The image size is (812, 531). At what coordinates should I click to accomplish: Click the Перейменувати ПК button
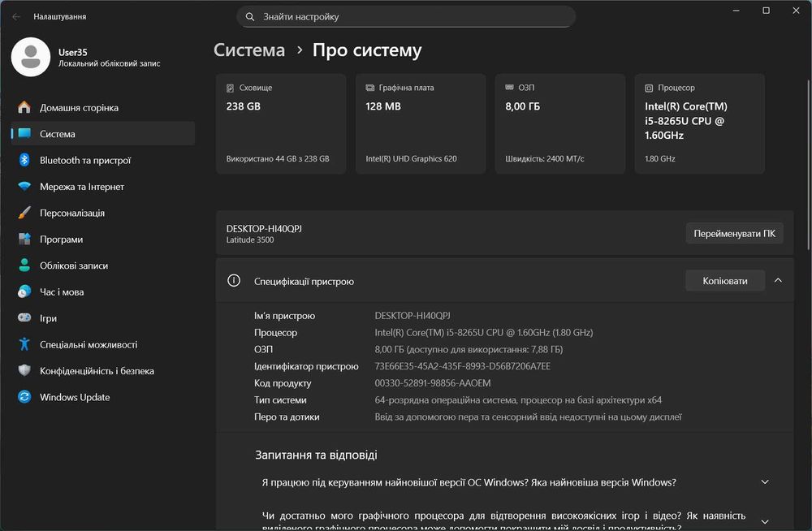(x=734, y=234)
